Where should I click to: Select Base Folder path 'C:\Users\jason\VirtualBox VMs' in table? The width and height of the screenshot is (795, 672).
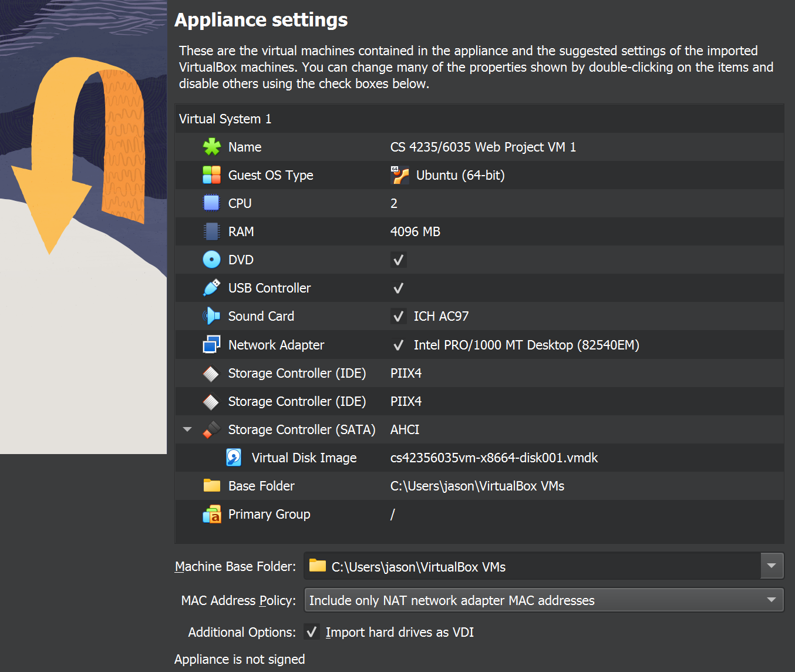coord(477,486)
